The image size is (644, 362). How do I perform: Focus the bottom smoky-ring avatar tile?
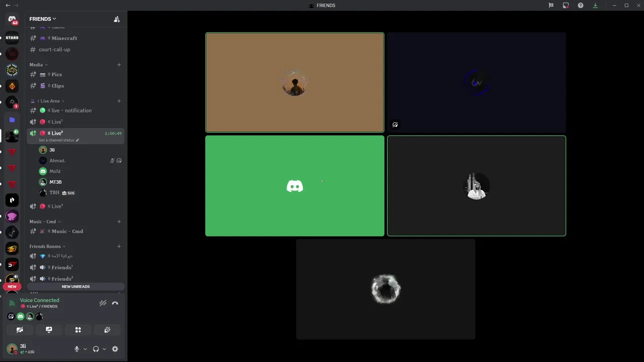point(385,289)
